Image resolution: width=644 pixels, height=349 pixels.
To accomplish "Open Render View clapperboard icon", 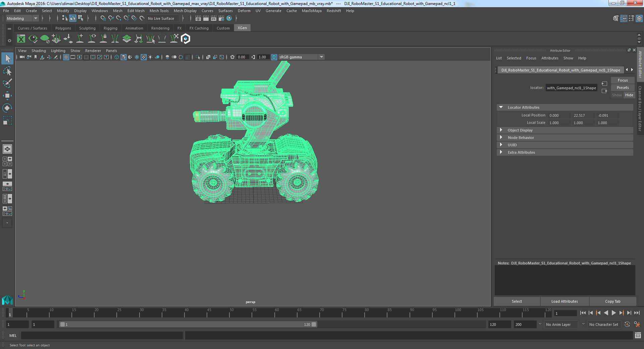I will click(x=198, y=18).
